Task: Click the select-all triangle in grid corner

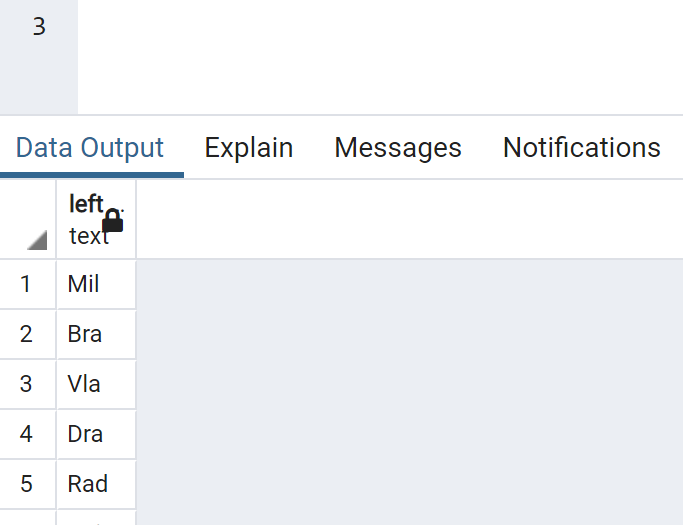Action: tap(37, 240)
